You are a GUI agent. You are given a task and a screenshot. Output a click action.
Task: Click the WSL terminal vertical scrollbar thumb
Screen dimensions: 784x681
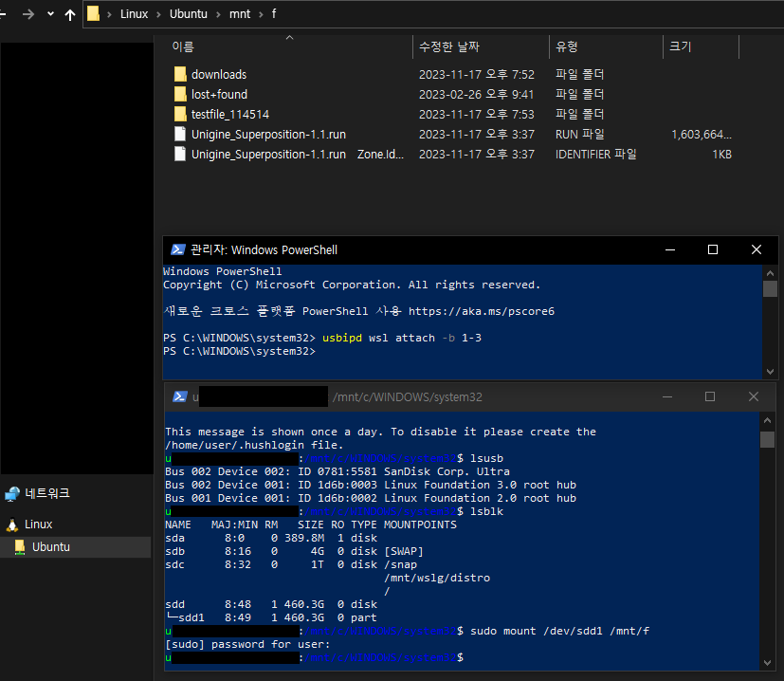(767, 440)
